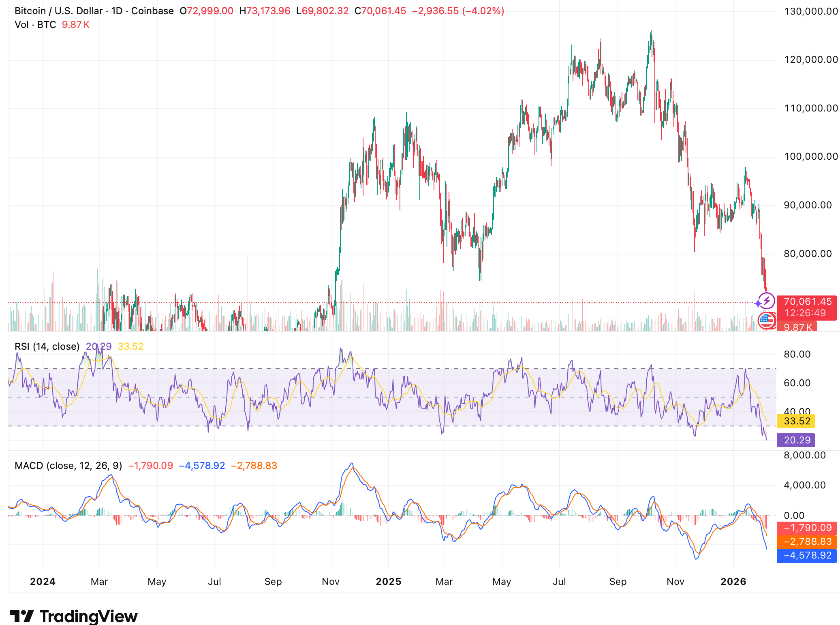Image resolution: width=840 pixels, height=625 pixels.
Task: Click the blue -4,578.92 MACD axis label
Action: (x=807, y=555)
